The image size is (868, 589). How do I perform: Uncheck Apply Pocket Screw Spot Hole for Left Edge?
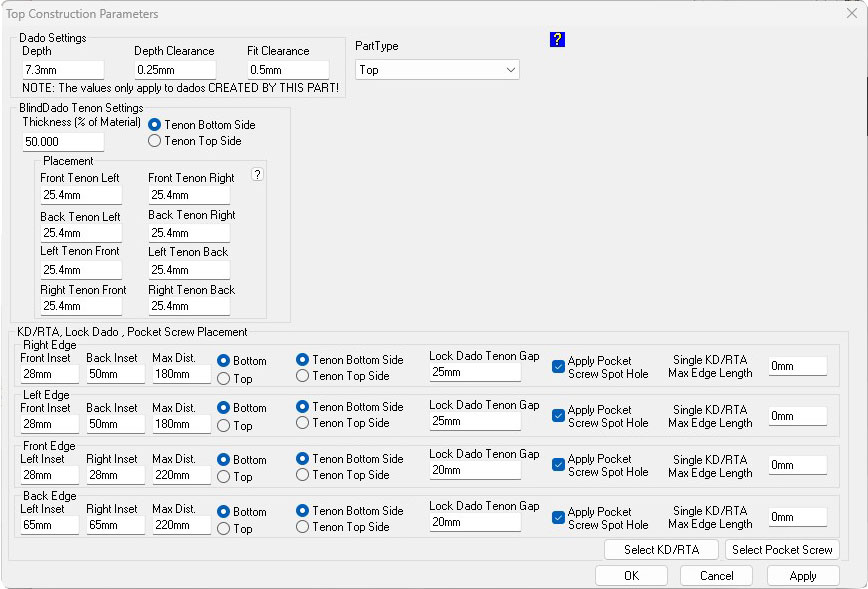click(558, 415)
